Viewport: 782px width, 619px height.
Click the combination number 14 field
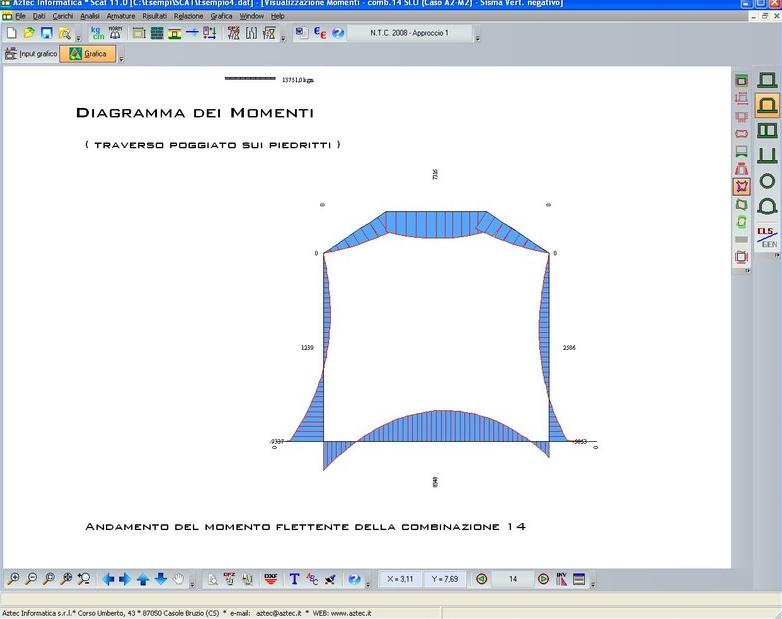pos(512,579)
